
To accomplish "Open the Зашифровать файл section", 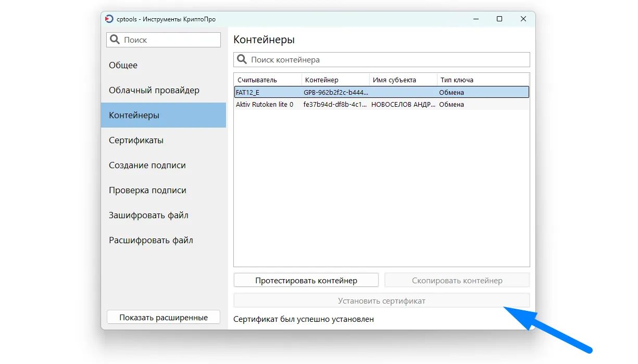I will click(x=164, y=215).
